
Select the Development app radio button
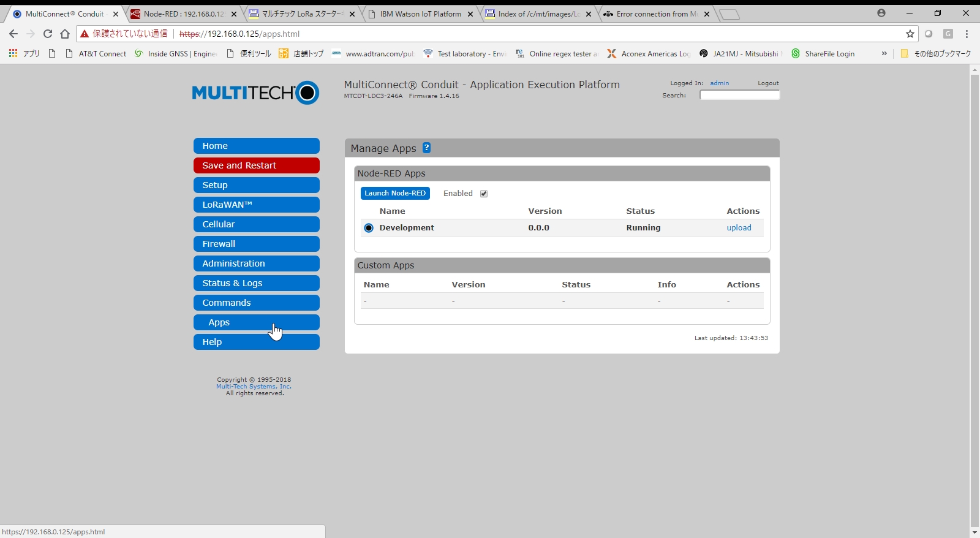pyautogui.click(x=369, y=228)
